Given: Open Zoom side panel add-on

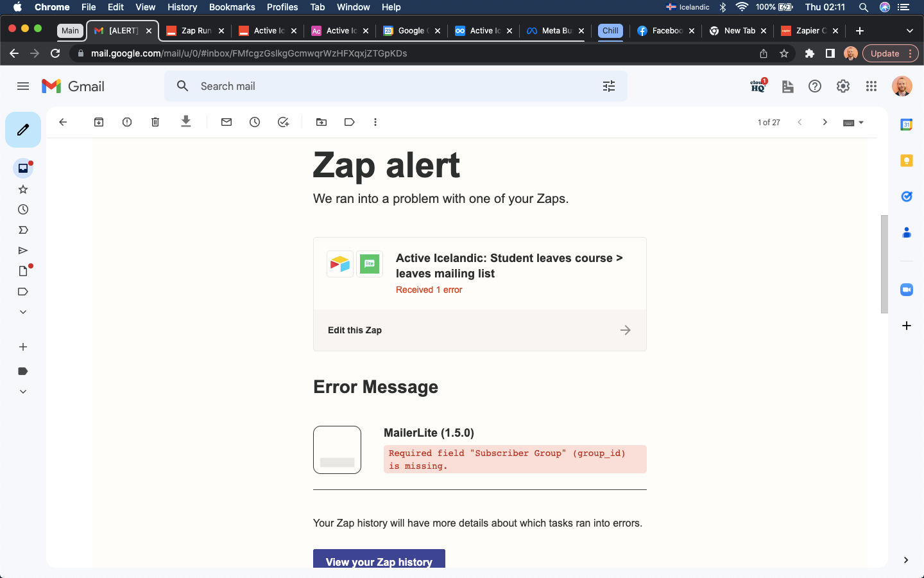Looking at the screenshot, I should pyautogui.click(x=907, y=290).
